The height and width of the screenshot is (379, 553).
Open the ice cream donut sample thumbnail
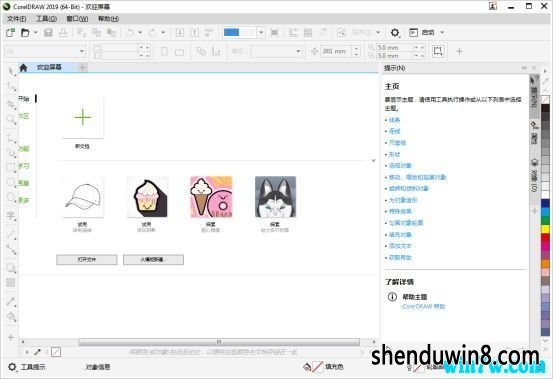pos(211,197)
